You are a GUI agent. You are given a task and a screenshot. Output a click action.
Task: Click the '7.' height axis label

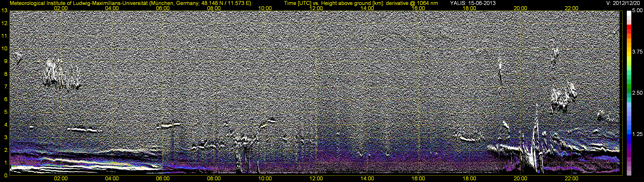pyautogui.click(x=6, y=87)
